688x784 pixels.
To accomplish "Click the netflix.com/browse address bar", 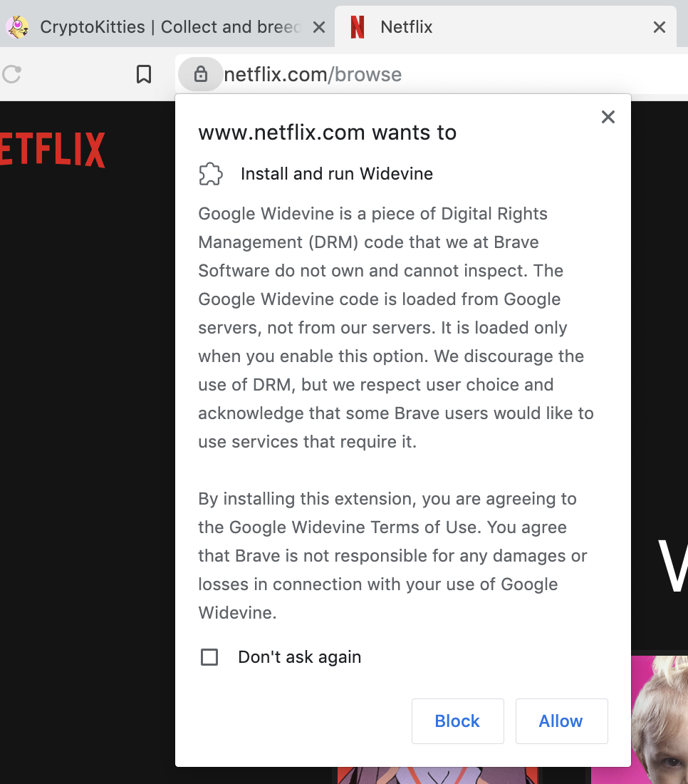I will 313,74.
